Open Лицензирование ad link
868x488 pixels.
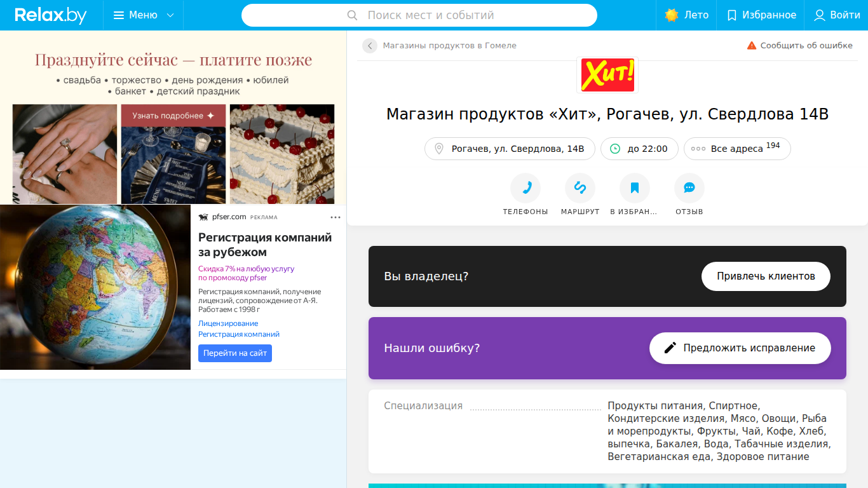[x=228, y=323]
